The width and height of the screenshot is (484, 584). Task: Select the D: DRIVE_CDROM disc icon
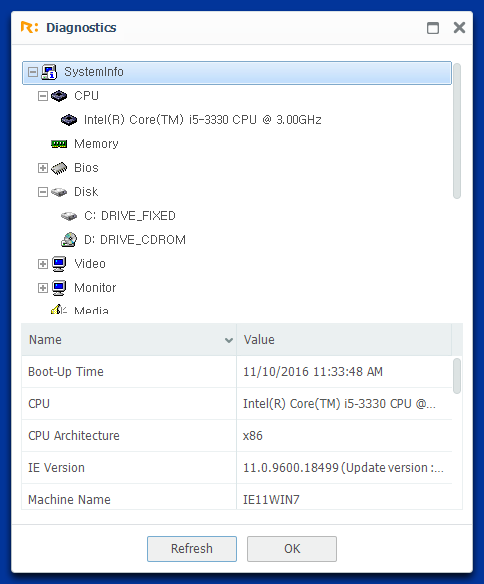69,240
